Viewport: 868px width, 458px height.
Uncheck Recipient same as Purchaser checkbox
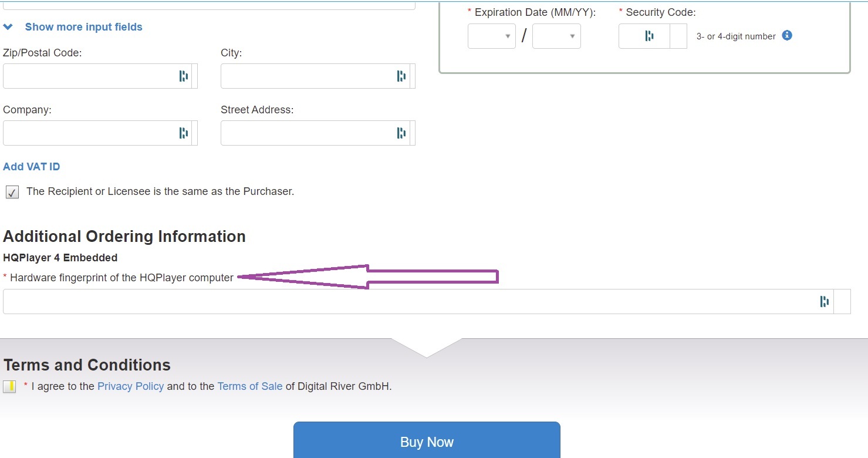pos(12,192)
